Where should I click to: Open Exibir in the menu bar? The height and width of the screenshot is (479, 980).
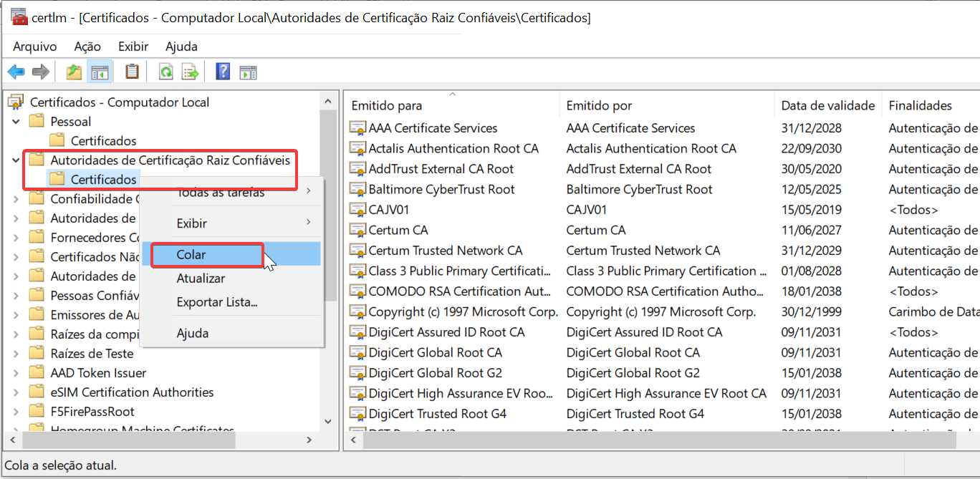[133, 47]
